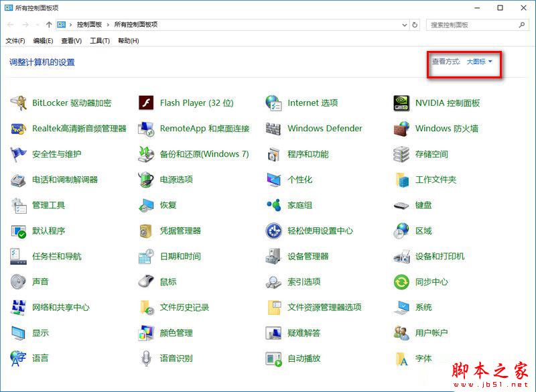Click the 设备管理器 icon
Viewport: 536px width, 392px height.
[x=273, y=256]
